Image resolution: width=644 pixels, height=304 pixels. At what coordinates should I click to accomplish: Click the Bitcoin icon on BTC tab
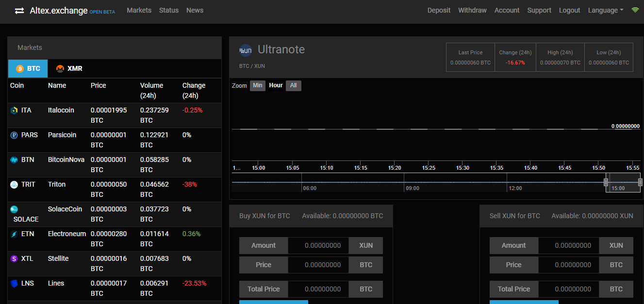pyautogui.click(x=20, y=69)
